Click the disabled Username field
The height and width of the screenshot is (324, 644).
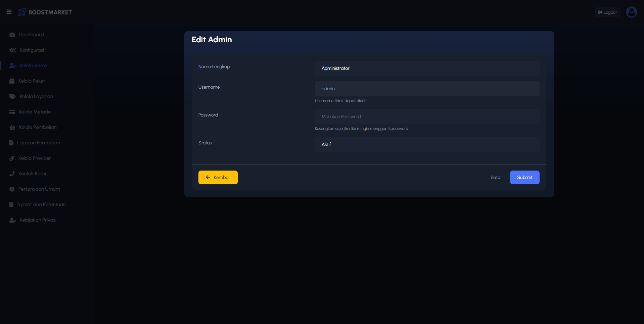point(427,89)
